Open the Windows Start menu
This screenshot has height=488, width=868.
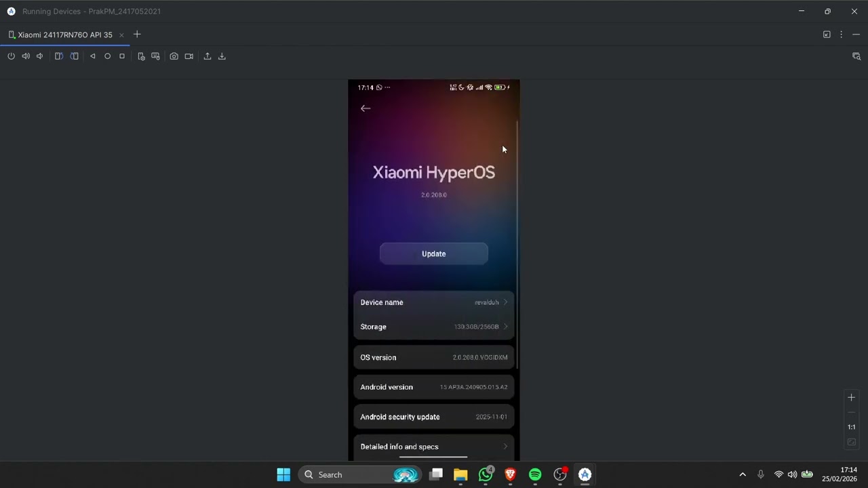(x=283, y=474)
